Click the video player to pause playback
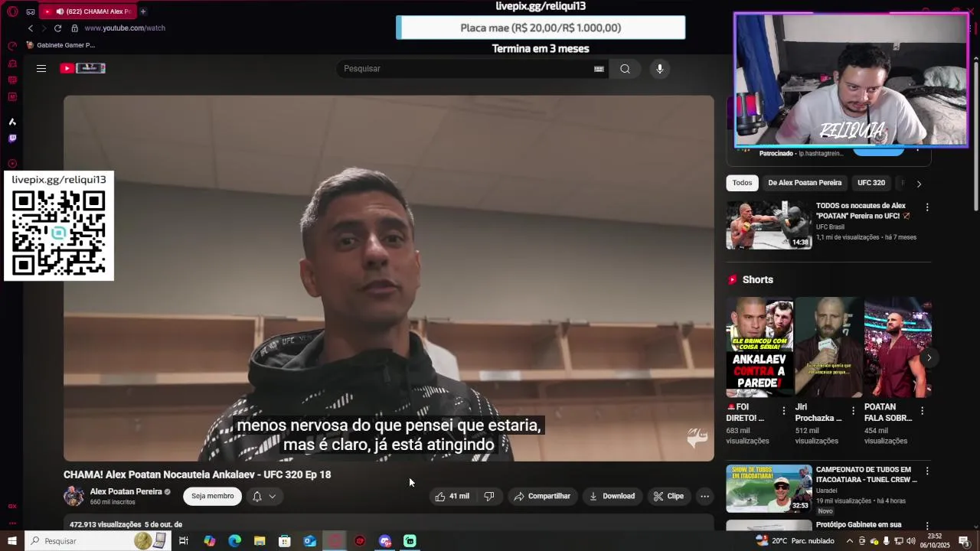The image size is (980, 551). [x=389, y=279]
